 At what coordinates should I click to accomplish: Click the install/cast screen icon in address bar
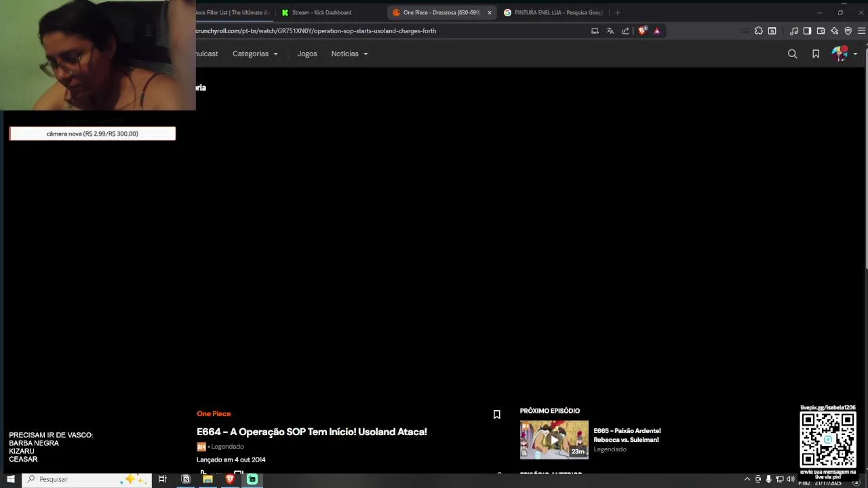coord(595,30)
